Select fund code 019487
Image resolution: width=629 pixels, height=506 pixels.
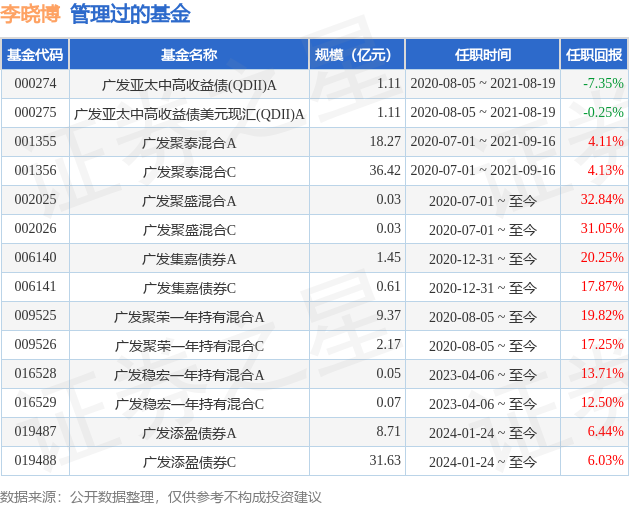click(35, 431)
